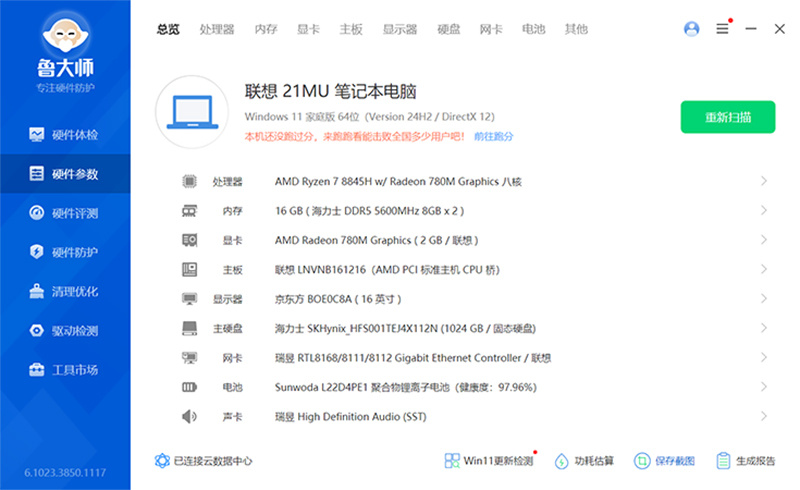
Task: Click the 显示器 monitor icon
Action: (189, 299)
